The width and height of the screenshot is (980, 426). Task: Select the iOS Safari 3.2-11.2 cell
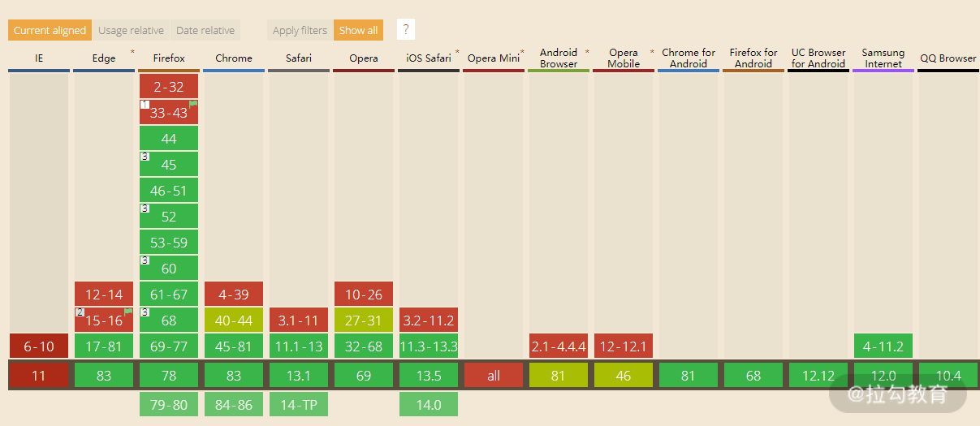(429, 321)
